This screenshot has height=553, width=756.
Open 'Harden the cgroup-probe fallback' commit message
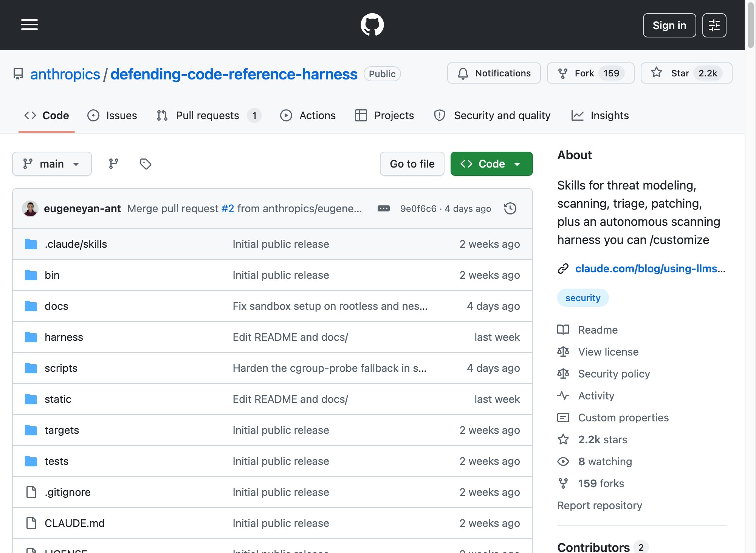(x=330, y=368)
